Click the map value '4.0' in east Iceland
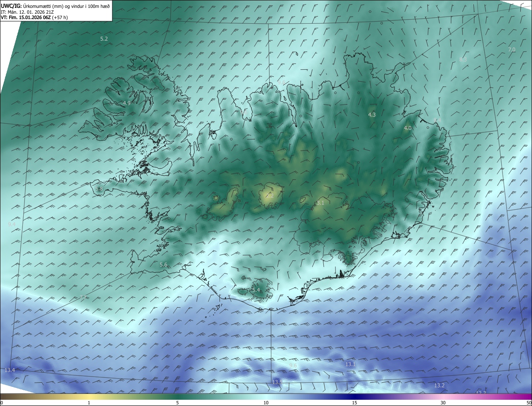Image resolution: width=532 pixels, height=406 pixels. click(408, 128)
